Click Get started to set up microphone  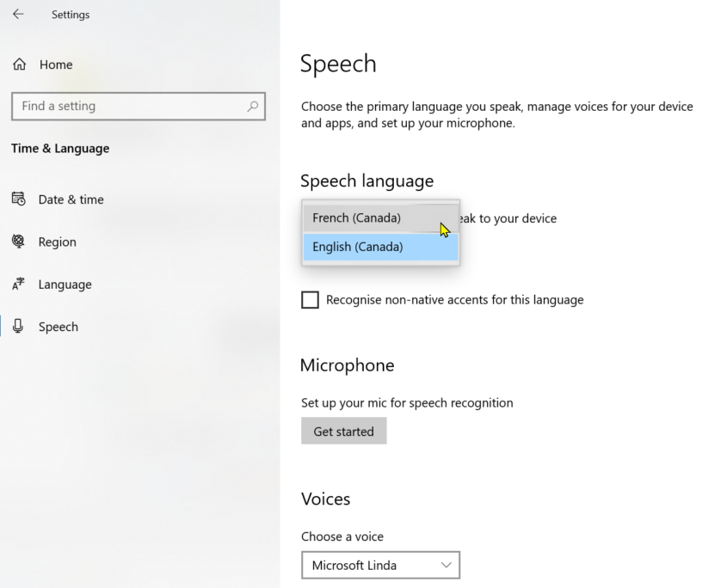tap(343, 431)
